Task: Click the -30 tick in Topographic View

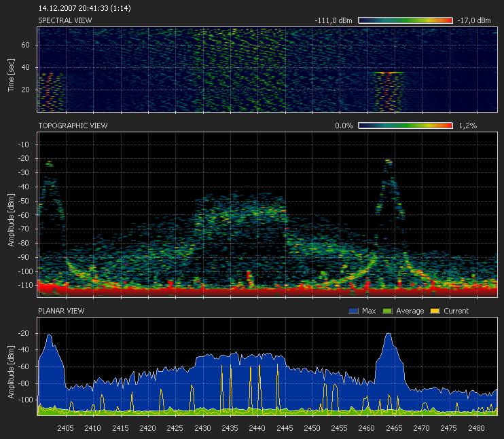Action: [23, 172]
